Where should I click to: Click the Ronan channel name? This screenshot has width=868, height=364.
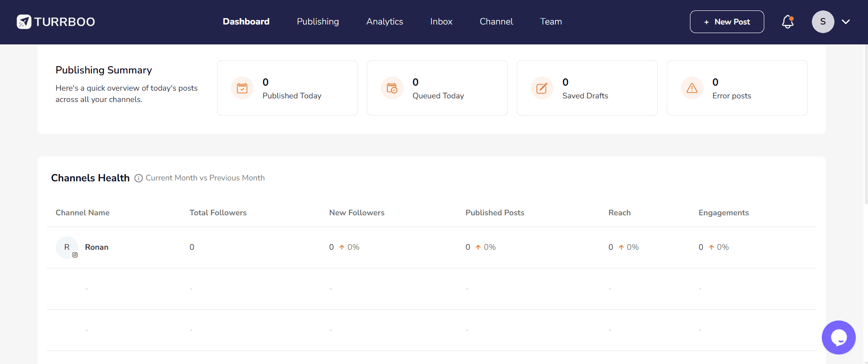click(x=96, y=247)
